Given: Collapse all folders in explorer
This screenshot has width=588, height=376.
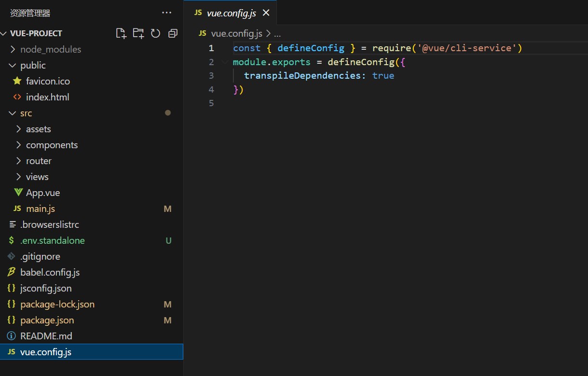Looking at the screenshot, I should pyautogui.click(x=173, y=33).
